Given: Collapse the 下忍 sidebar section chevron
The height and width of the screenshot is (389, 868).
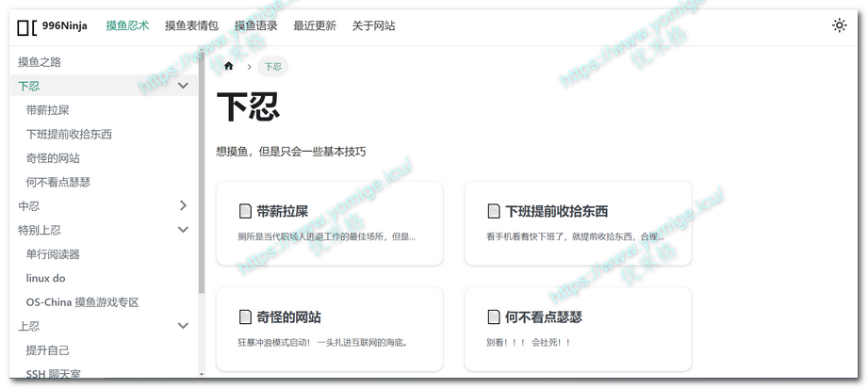Looking at the screenshot, I should pyautogui.click(x=183, y=86).
